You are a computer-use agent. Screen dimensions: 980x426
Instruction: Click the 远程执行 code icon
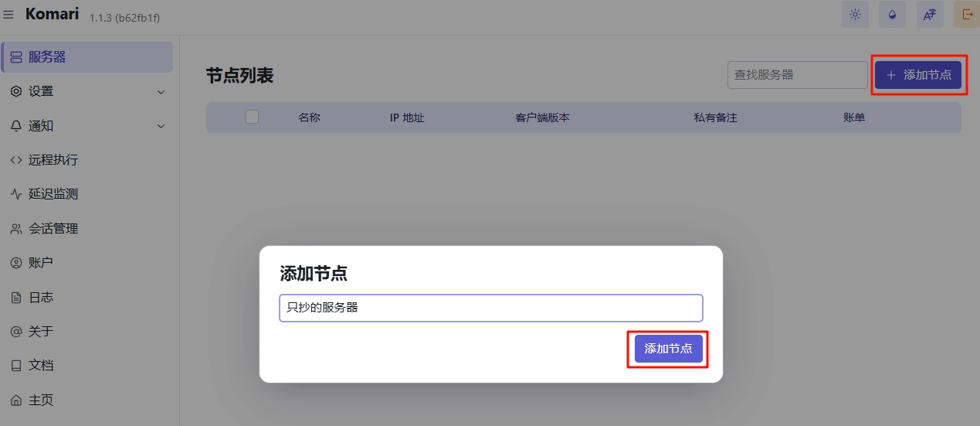15,160
